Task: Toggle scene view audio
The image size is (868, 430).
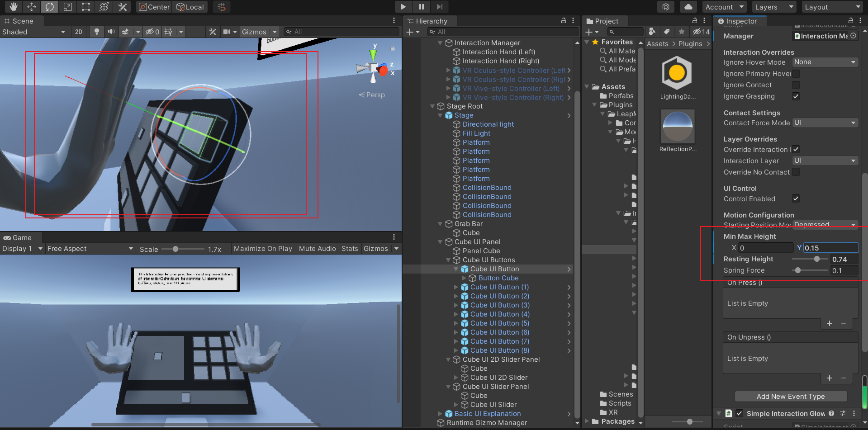Action: [x=111, y=32]
